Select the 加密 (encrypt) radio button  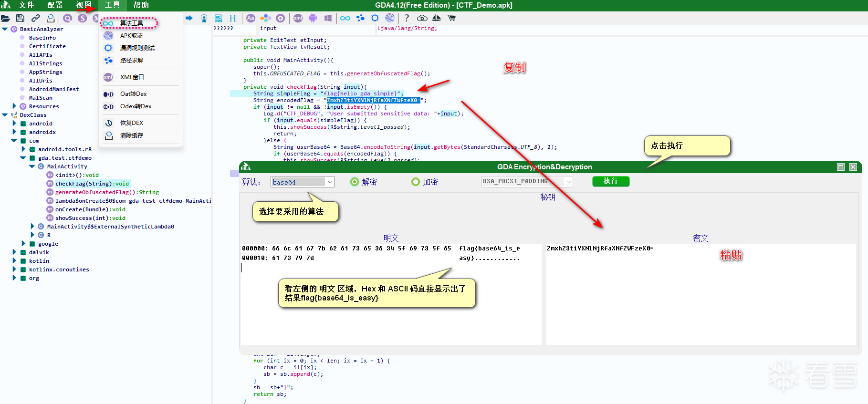tap(416, 182)
